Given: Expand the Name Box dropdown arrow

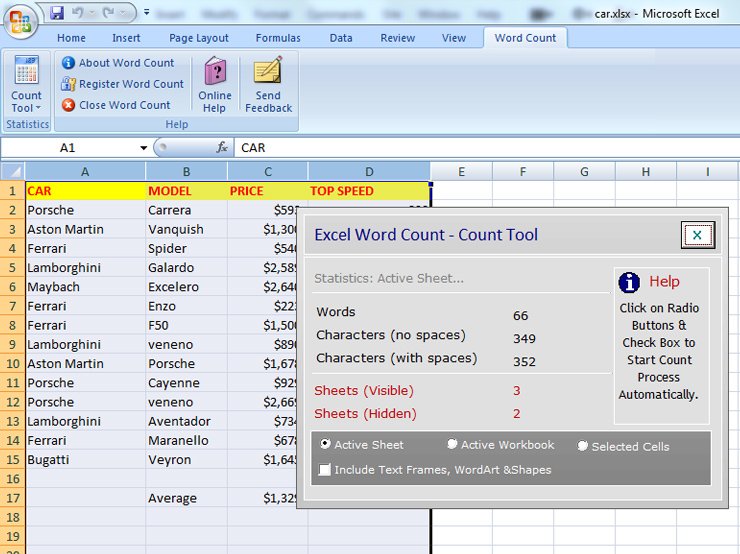Looking at the screenshot, I should (x=143, y=148).
